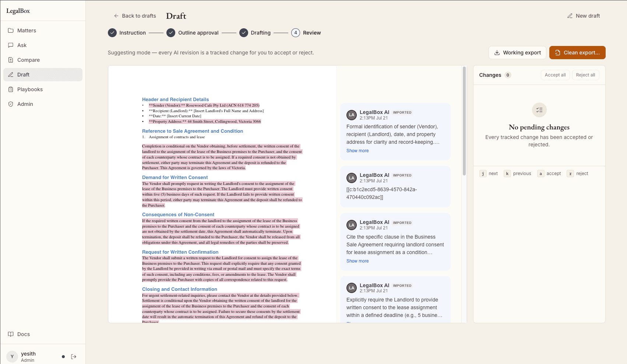Open Playbooks from sidebar
Screen dimensions: 627x364
(x=43, y=89)
